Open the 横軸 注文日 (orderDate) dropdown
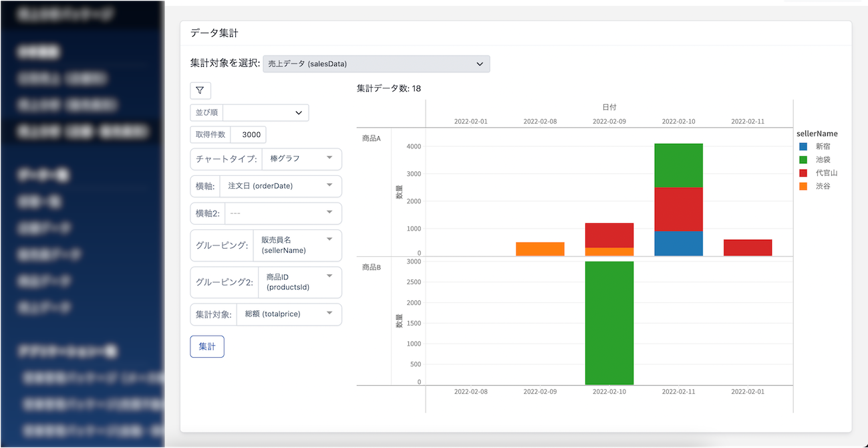The width and height of the screenshot is (868, 448). click(281, 186)
